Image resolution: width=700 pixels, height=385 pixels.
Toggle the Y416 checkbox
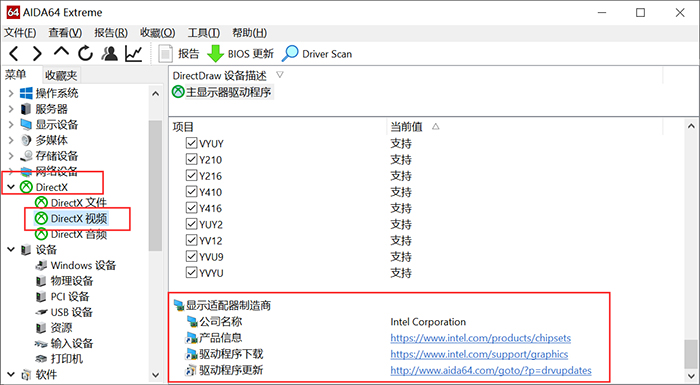pos(192,208)
